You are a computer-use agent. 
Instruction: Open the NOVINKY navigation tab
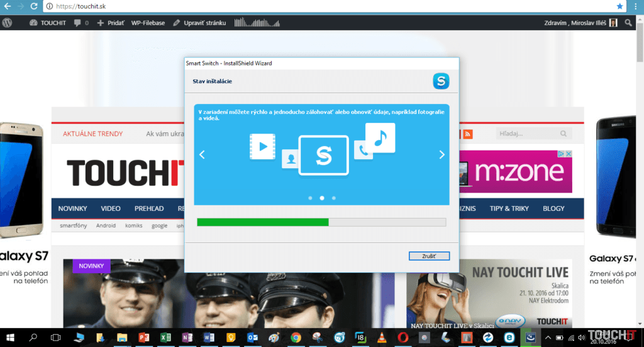[x=73, y=208]
